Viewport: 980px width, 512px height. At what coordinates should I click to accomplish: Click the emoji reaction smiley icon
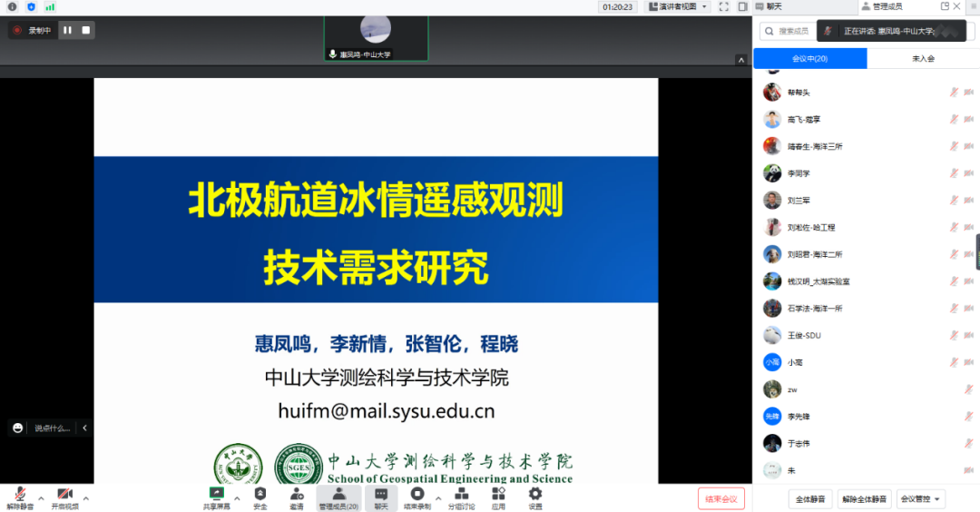click(17, 428)
